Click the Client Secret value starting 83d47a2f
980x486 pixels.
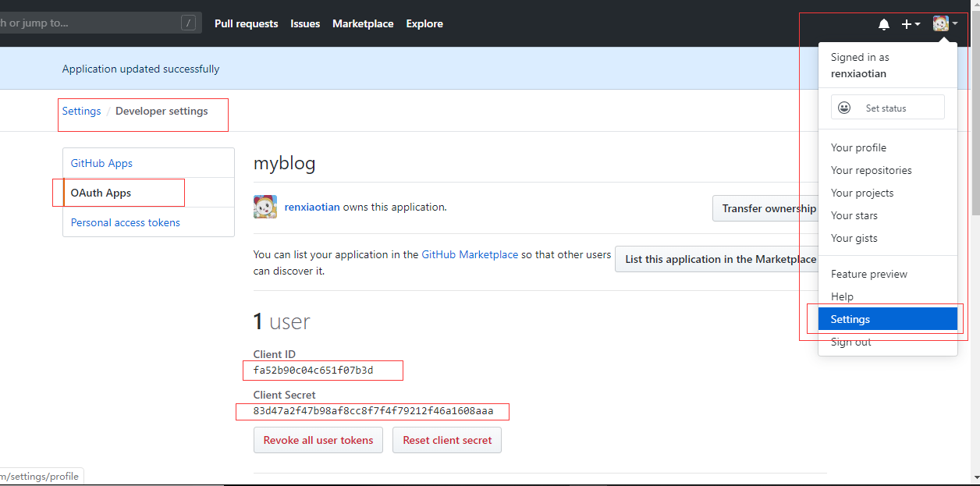tap(374, 411)
